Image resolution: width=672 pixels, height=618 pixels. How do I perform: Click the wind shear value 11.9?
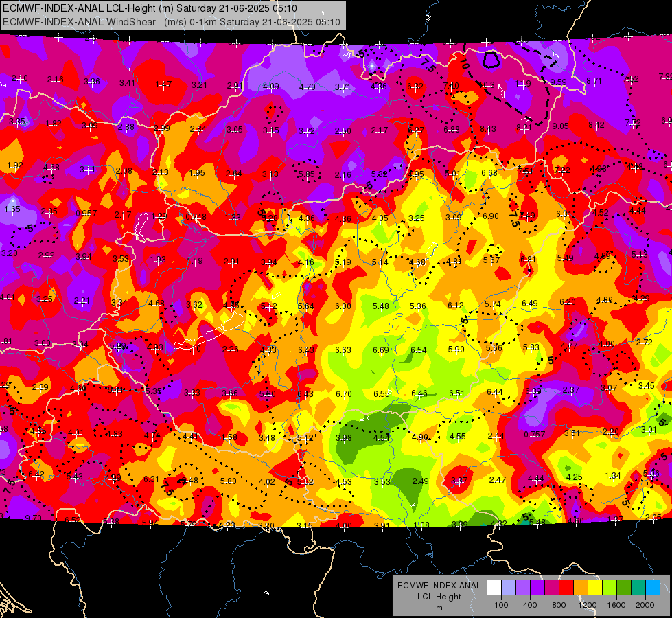523,84
